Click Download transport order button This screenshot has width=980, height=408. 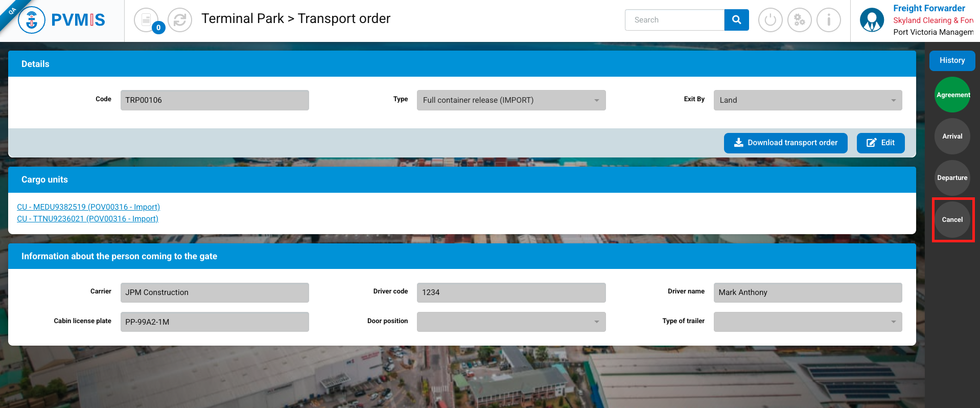(x=785, y=143)
